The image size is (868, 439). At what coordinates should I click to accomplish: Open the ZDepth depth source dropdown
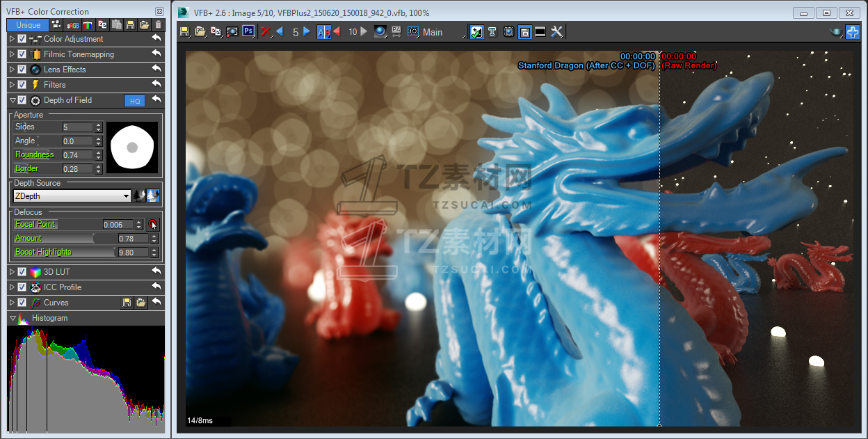click(72, 196)
